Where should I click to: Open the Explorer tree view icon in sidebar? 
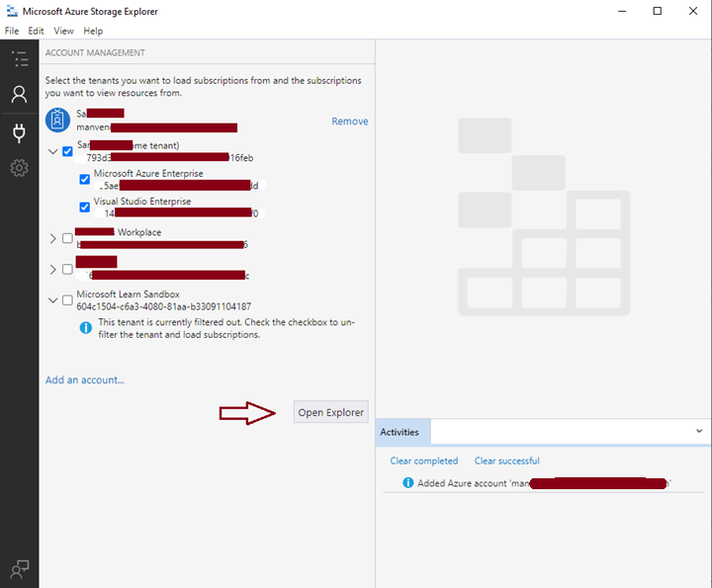[19, 59]
